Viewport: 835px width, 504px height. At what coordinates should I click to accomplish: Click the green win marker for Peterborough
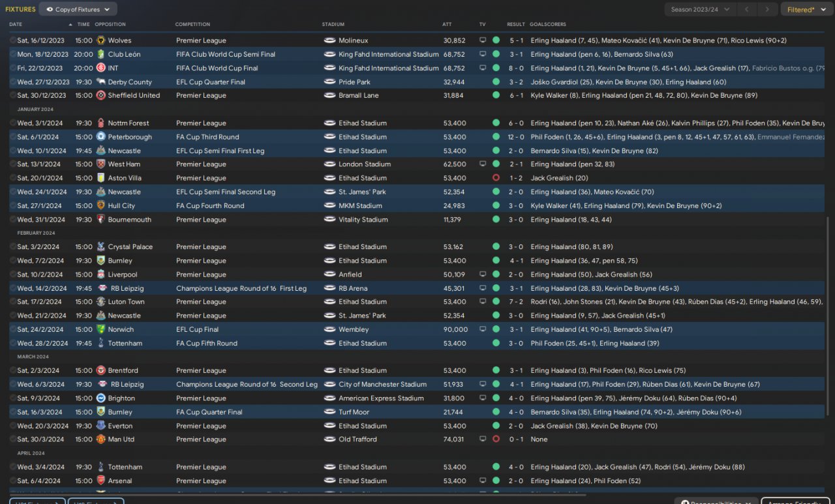point(496,137)
